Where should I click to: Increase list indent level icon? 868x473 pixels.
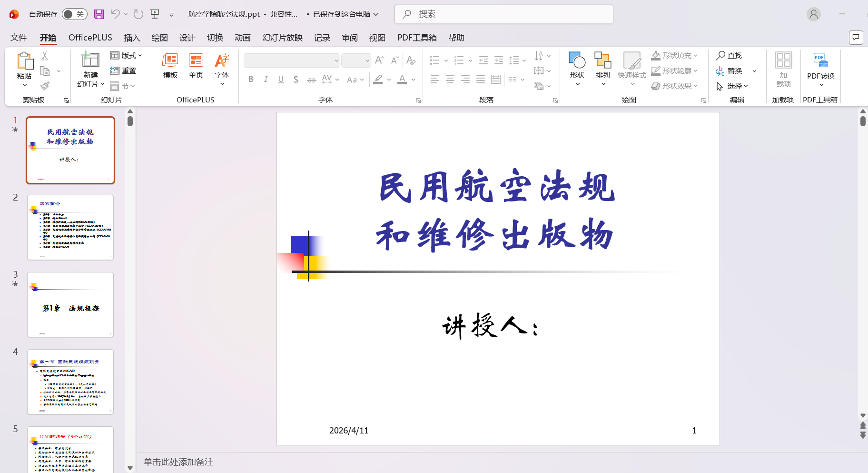tap(499, 60)
